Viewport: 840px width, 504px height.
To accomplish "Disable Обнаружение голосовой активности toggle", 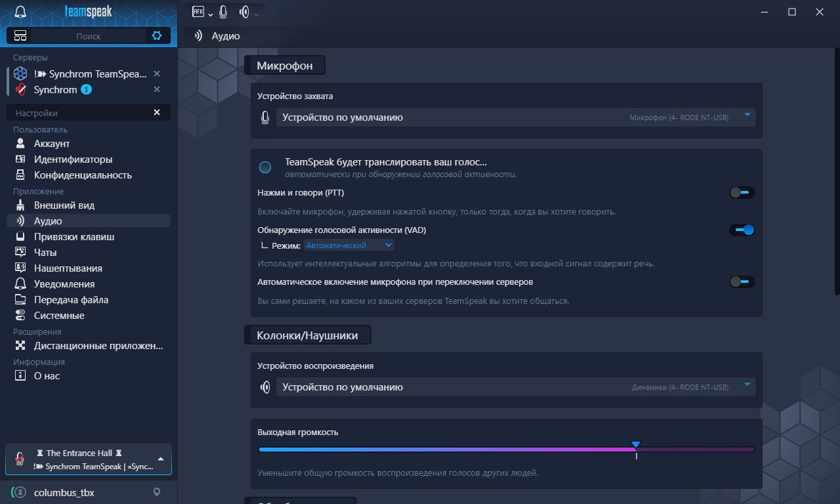I will coord(742,230).
